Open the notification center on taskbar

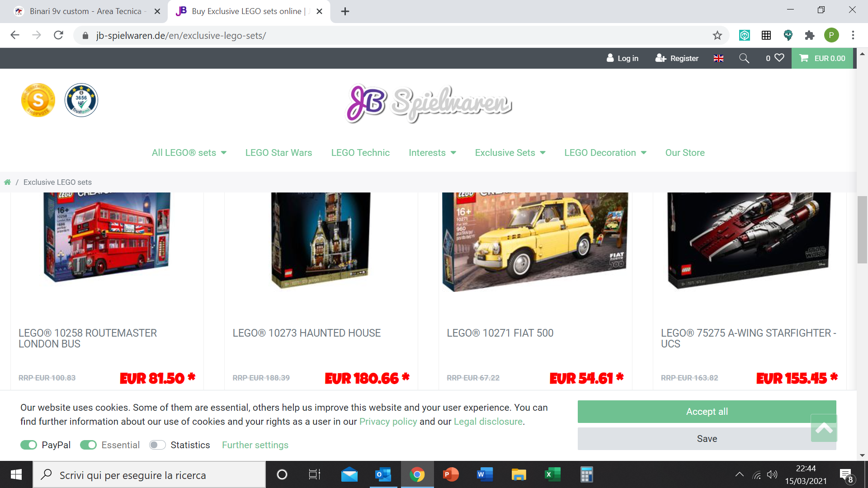(846, 475)
